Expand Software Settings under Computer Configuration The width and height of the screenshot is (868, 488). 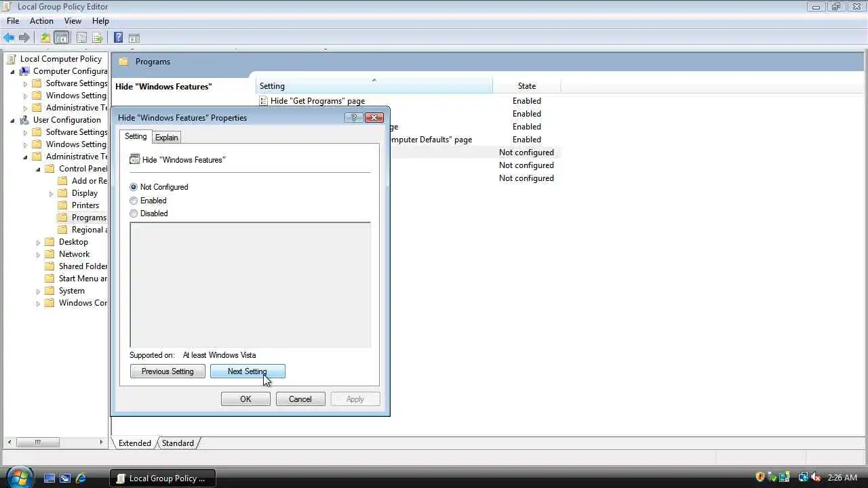coord(25,83)
